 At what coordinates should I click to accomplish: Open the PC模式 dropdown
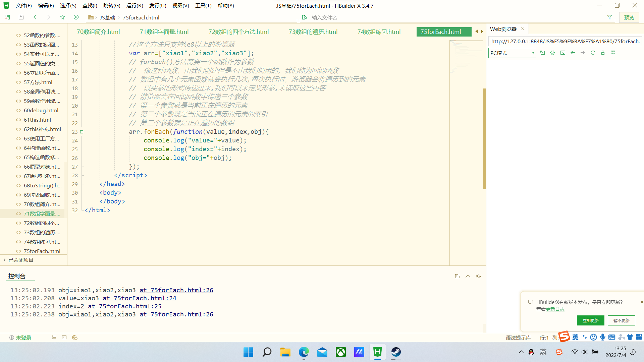[533, 53]
